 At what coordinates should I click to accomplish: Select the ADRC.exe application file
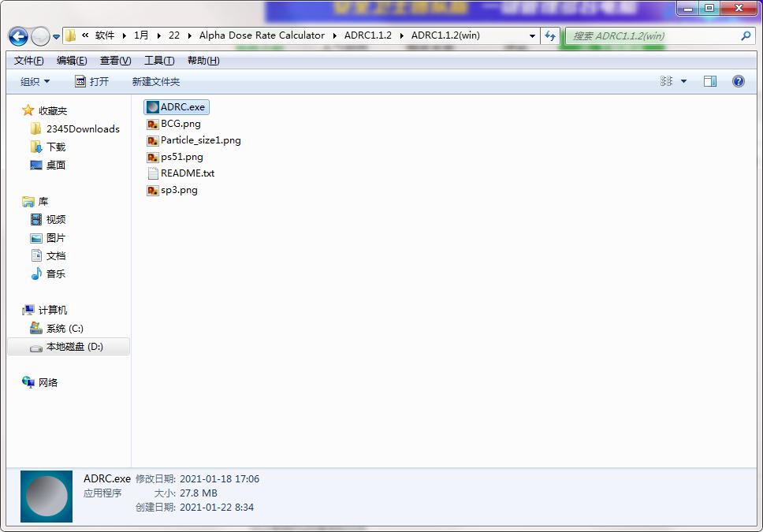click(182, 107)
